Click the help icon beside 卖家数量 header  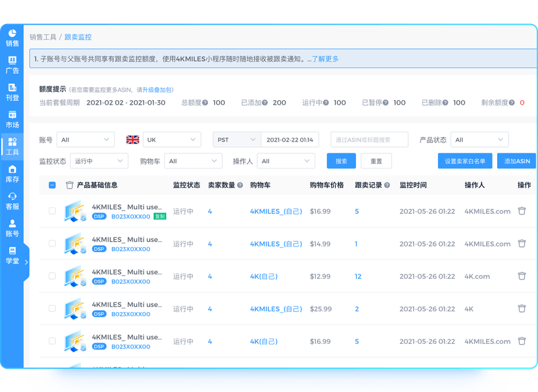click(240, 185)
